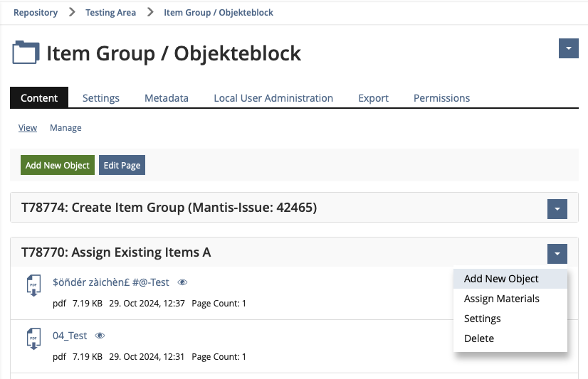This screenshot has height=379, width=588.
Task: Open Settings from the block dropdown menu
Action: point(482,319)
